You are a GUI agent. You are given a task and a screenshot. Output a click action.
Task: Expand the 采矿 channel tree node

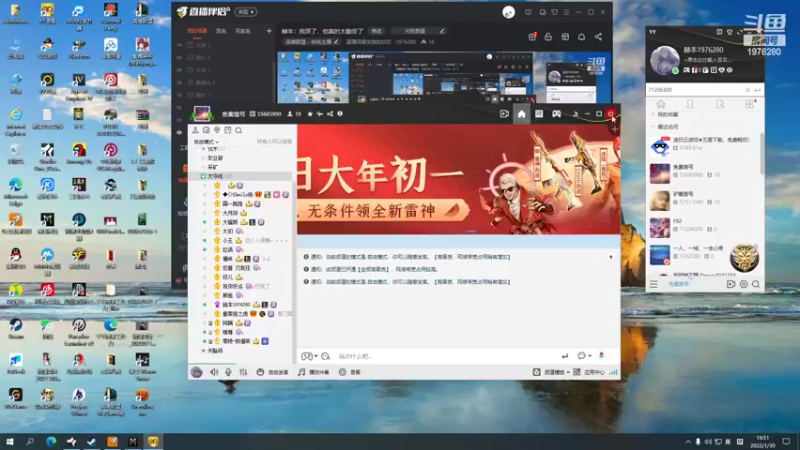click(x=203, y=167)
